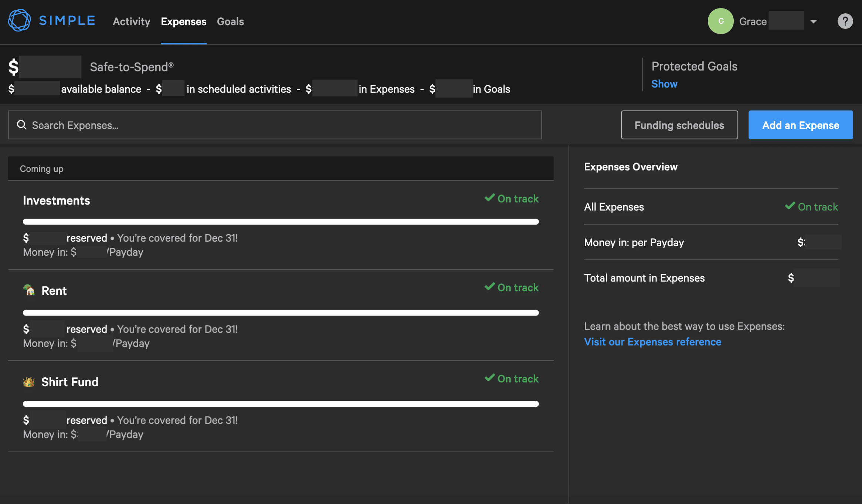Show Protected Goals
Viewport: 862px width, 504px height.
pos(664,84)
